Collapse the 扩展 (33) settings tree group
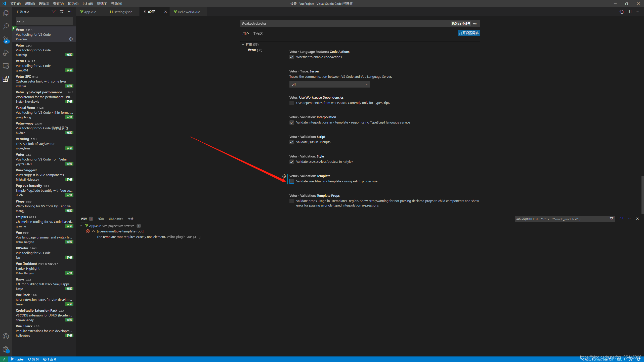This screenshot has width=644, height=362. pos(243,44)
